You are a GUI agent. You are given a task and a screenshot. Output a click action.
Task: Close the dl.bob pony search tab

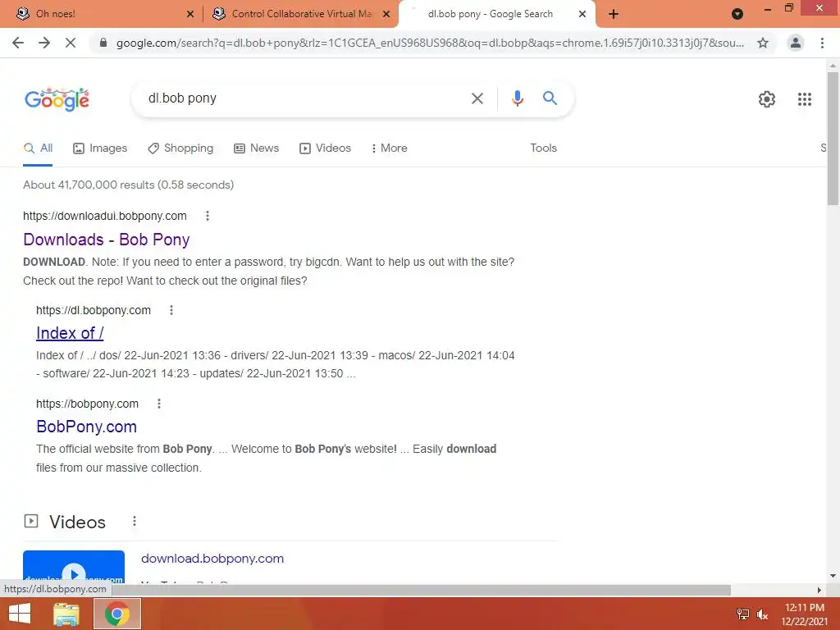[x=582, y=14]
